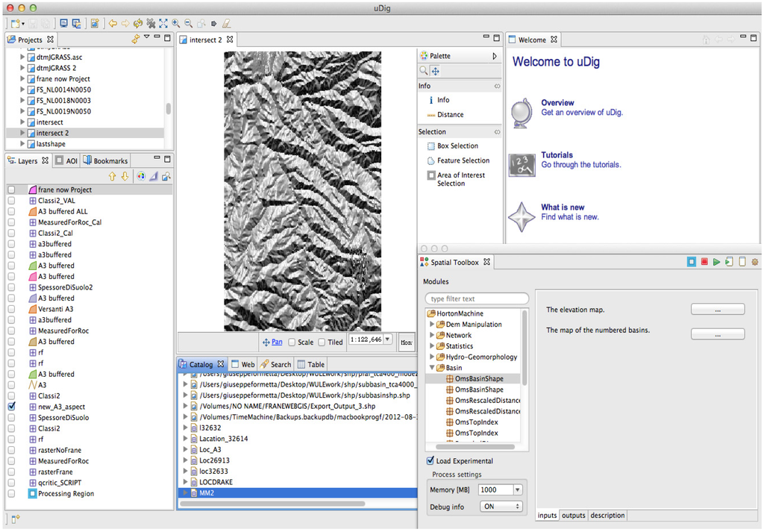The height and width of the screenshot is (532, 764).
Task: Click the Zoom to Extent toolbar icon
Action: [163, 23]
